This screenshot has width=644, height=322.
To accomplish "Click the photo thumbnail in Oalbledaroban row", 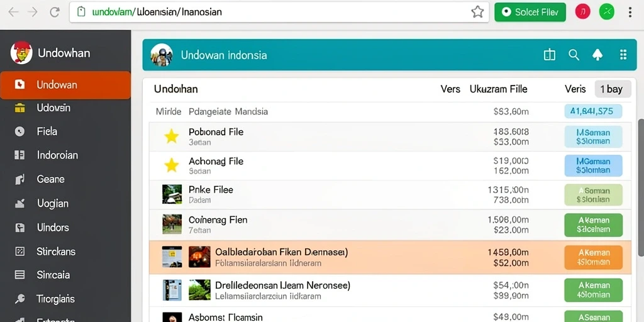I will (x=199, y=257).
